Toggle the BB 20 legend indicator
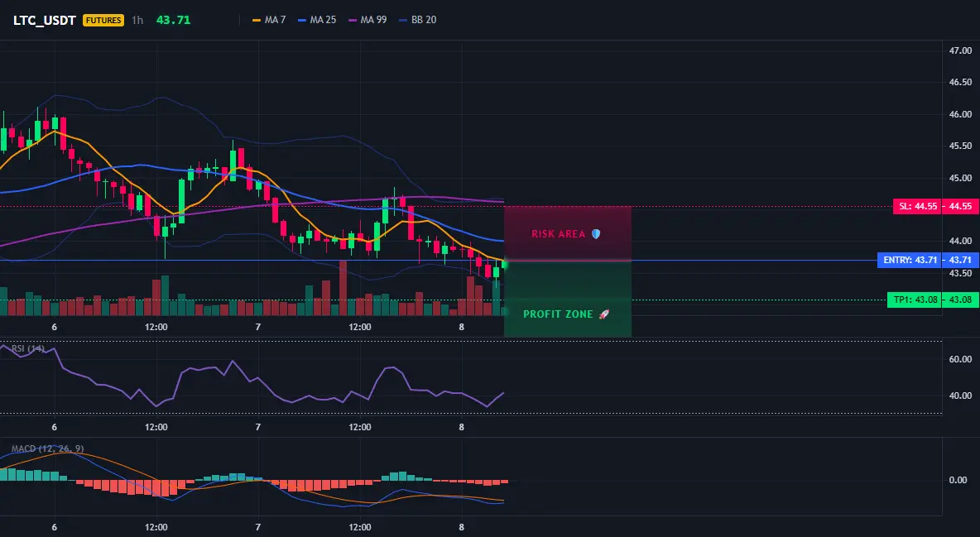Image resolution: width=980 pixels, height=537 pixels. coord(417,20)
